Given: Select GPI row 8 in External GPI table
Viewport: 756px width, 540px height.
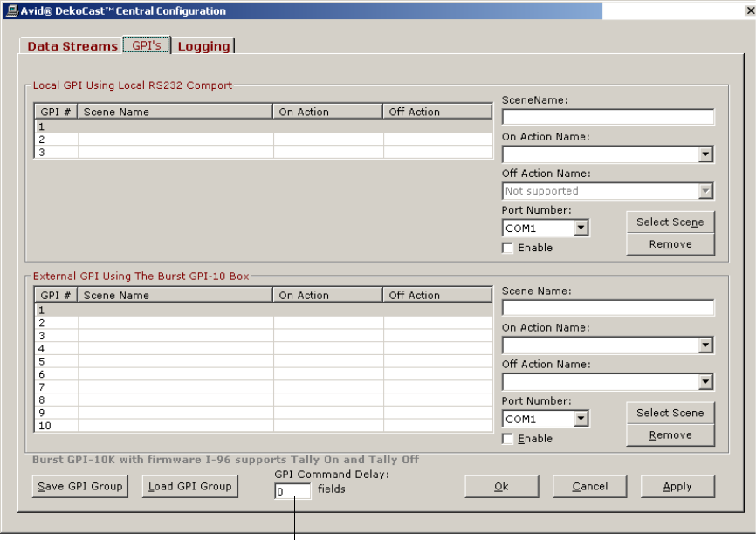Looking at the screenshot, I should (x=264, y=400).
